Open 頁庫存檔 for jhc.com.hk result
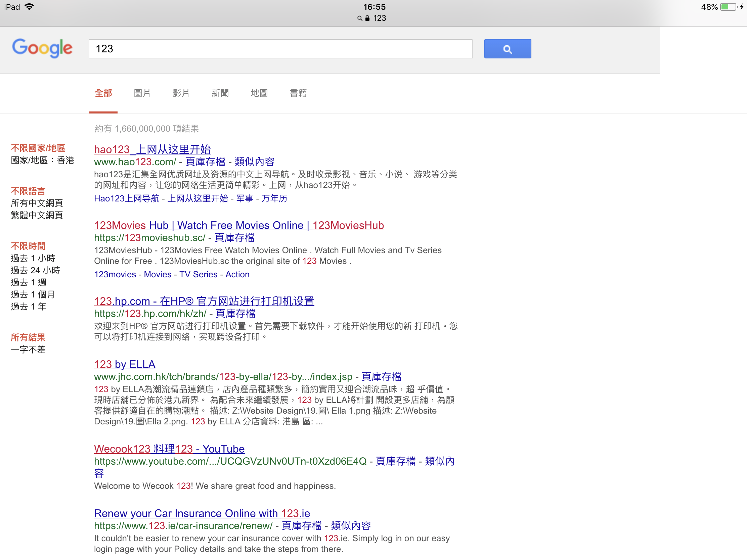Viewport: 747px width, 560px height. pyautogui.click(x=382, y=377)
